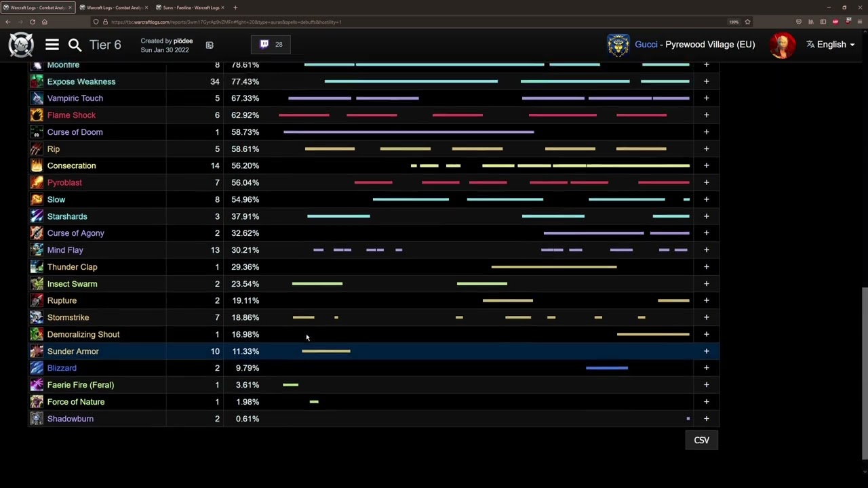Expand the Blizzard row plus
This screenshot has height=488, width=868.
(x=706, y=368)
